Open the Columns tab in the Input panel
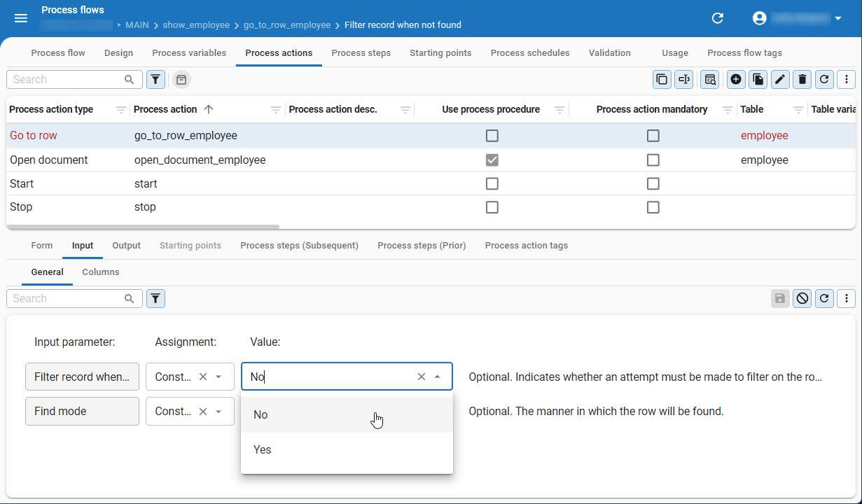The height and width of the screenshot is (504, 862). [100, 272]
